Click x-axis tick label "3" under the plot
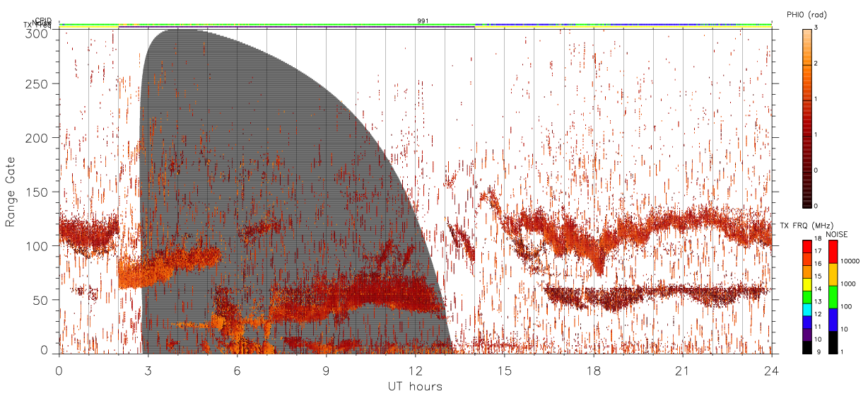This screenshot has height=401, width=868. [148, 370]
